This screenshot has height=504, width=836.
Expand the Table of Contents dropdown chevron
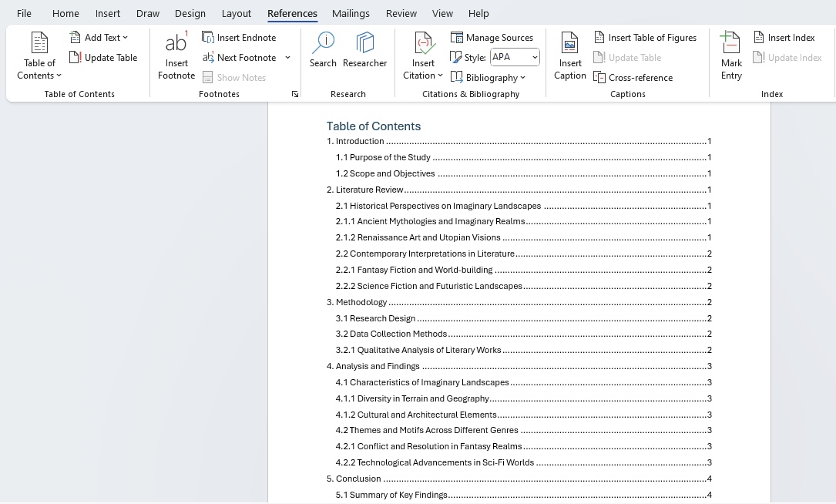pyautogui.click(x=59, y=76)
